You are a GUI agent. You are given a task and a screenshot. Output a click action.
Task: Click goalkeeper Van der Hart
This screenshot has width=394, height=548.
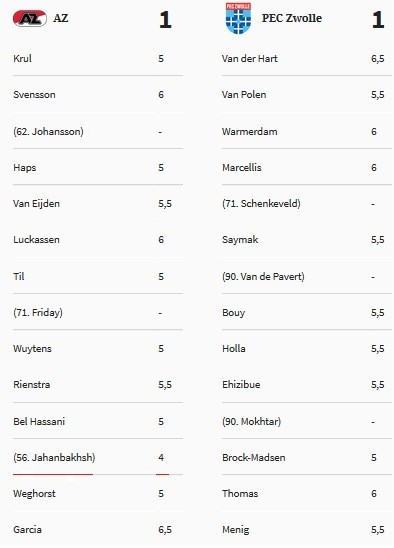250,58
